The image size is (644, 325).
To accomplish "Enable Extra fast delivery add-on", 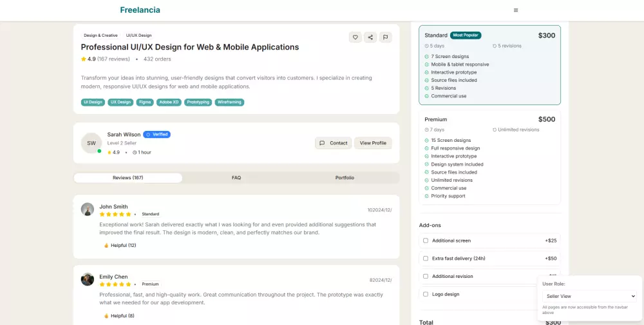I will 426,259.
